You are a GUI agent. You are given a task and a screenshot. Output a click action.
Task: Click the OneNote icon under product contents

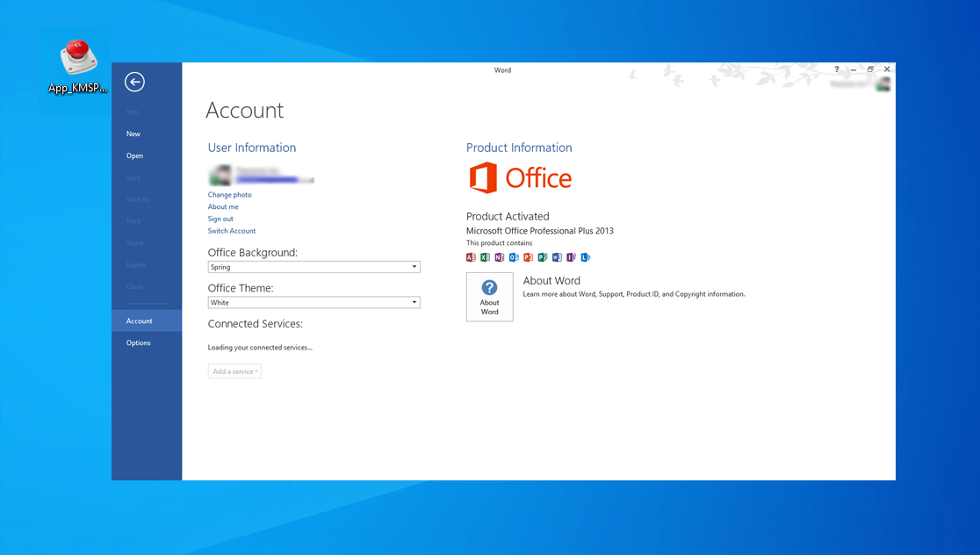click(500, 257)
